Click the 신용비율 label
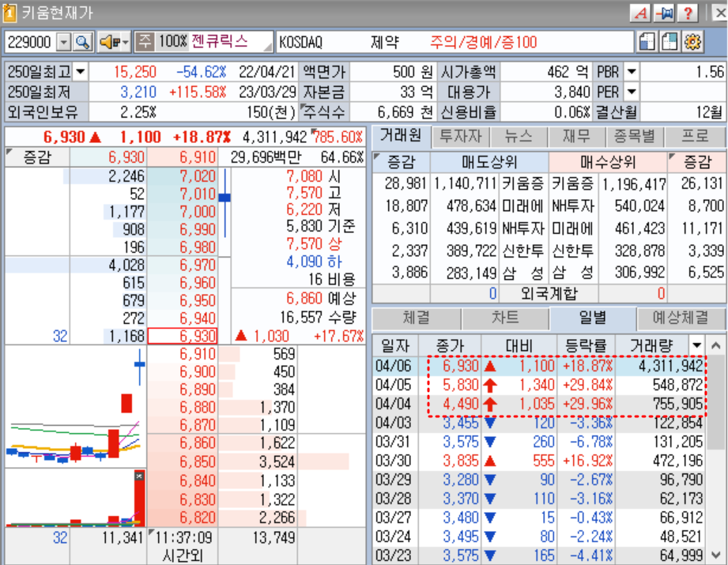 [469, 112]
